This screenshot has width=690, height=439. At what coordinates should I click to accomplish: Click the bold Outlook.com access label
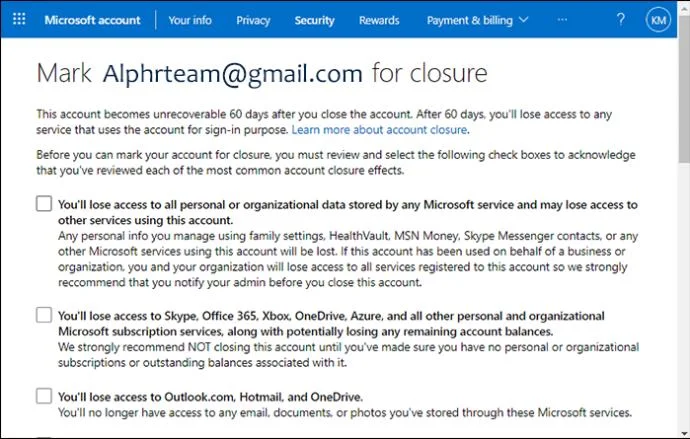click(x=210, y=397)
